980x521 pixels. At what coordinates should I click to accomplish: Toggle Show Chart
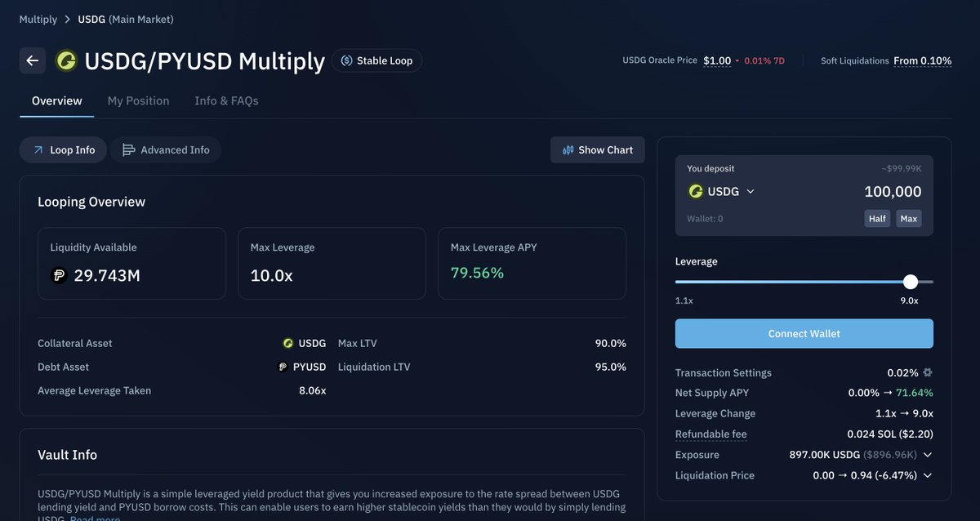click(598, 150)
